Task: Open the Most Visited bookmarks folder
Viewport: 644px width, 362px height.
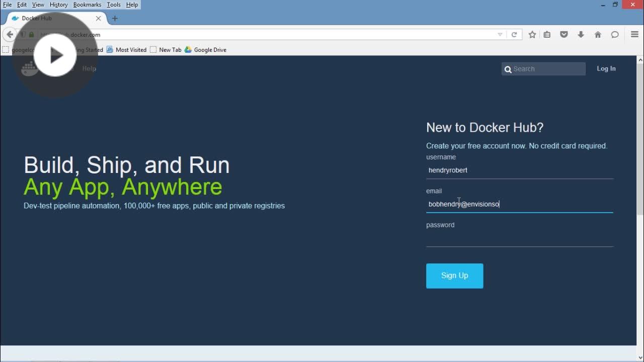Action: click(x=126, y=50)
